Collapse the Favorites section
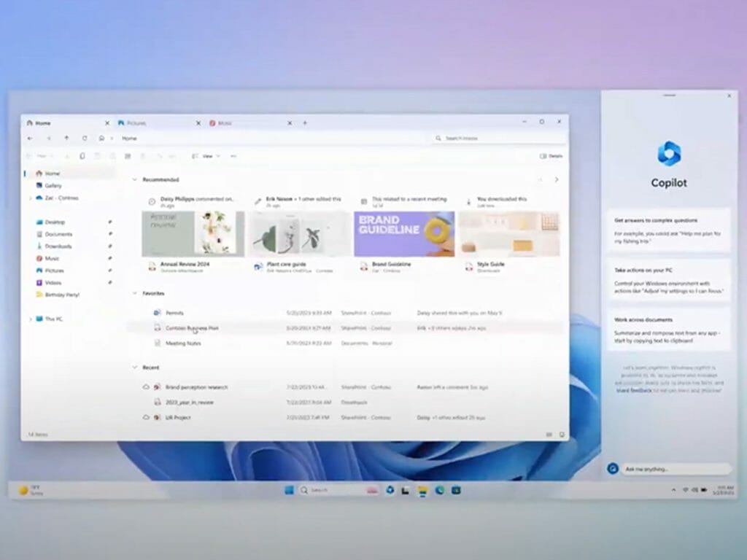This screenshot has width=747, height=560. click(134, 293)
